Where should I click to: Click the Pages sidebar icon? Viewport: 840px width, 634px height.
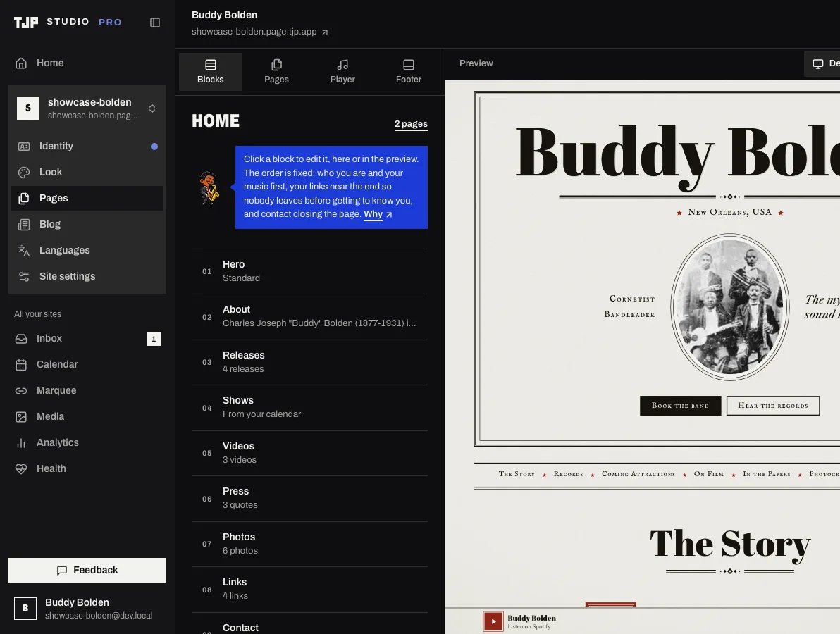(23, 199)
